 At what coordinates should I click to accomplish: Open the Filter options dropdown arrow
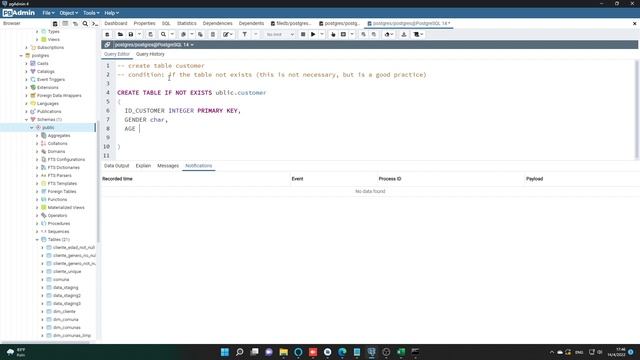256,35
